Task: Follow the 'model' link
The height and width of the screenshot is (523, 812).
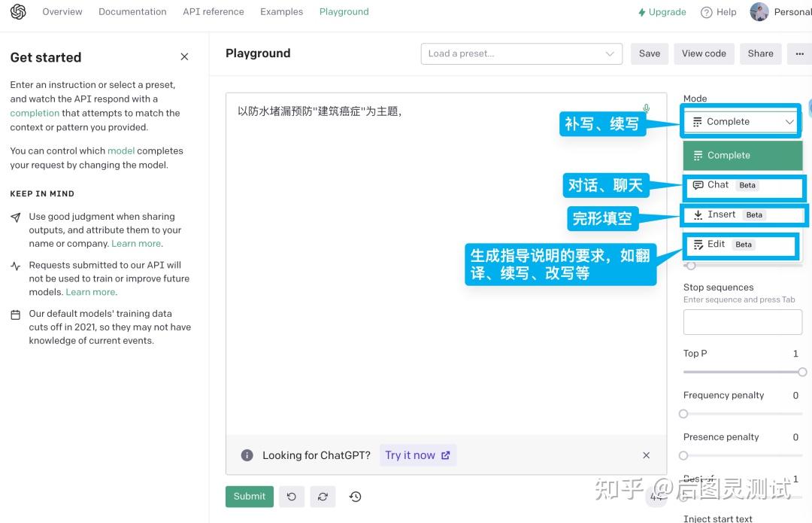Action: [x=121, y=151]
